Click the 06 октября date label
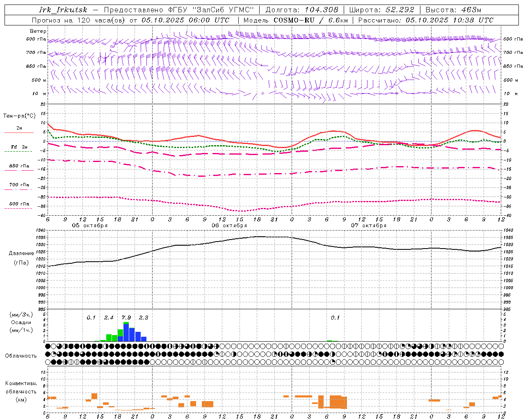The width and height of the screenshot is (525, 420). coord(229,225)
